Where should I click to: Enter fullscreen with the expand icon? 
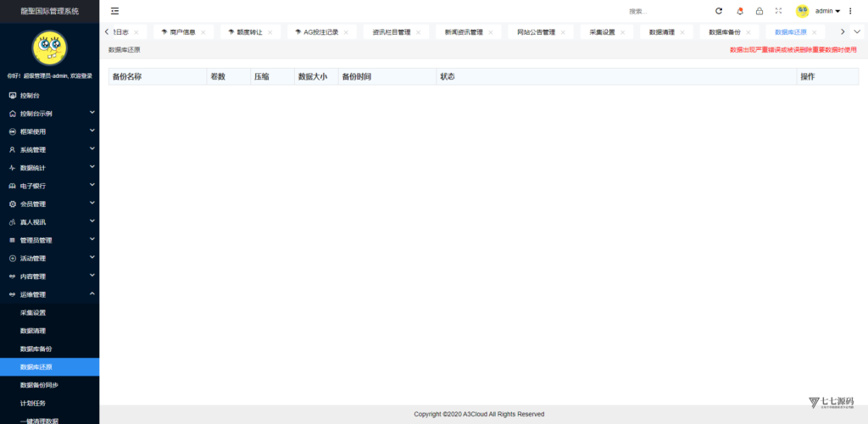(x=778, y=11)
